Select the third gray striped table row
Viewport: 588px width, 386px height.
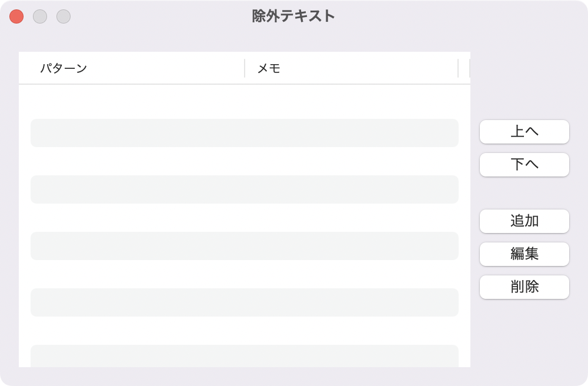[245, 246]
